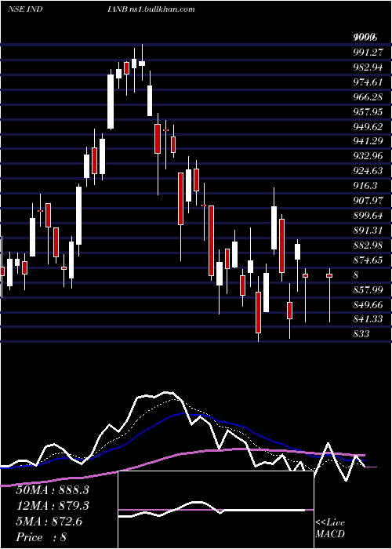Click the 941.29 price axis label
This screenshot has height=549, width=392.
pos(368,141)
